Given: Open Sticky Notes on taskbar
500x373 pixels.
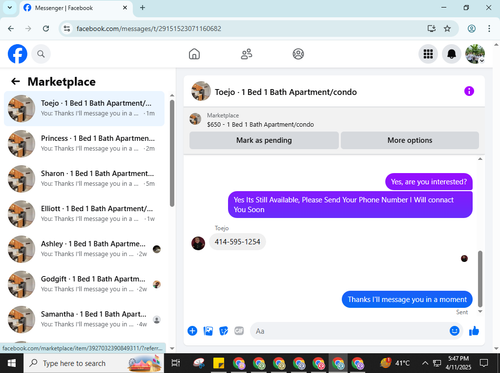Looking at the screenshot, I should pyautogui.click(x=219, y=363).
